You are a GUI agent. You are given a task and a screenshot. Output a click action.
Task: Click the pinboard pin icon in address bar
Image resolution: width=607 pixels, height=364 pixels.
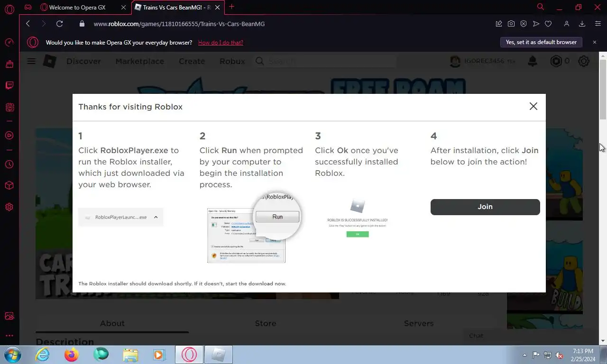tap(499, 24)
